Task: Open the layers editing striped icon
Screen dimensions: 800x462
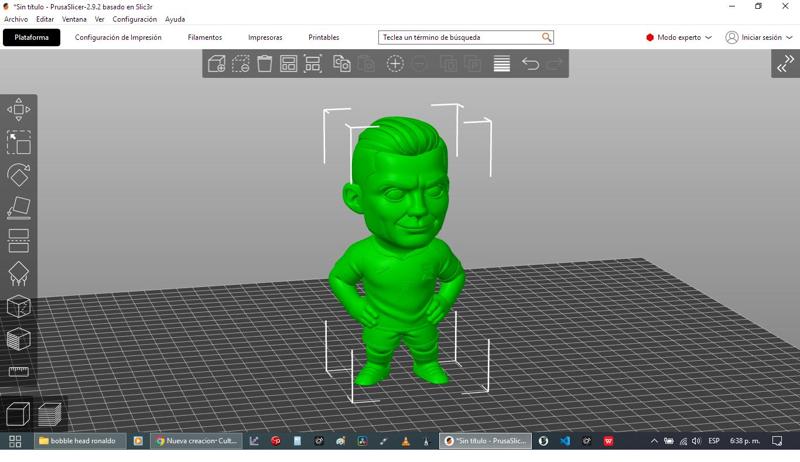Action: click(x=502, y=64)
